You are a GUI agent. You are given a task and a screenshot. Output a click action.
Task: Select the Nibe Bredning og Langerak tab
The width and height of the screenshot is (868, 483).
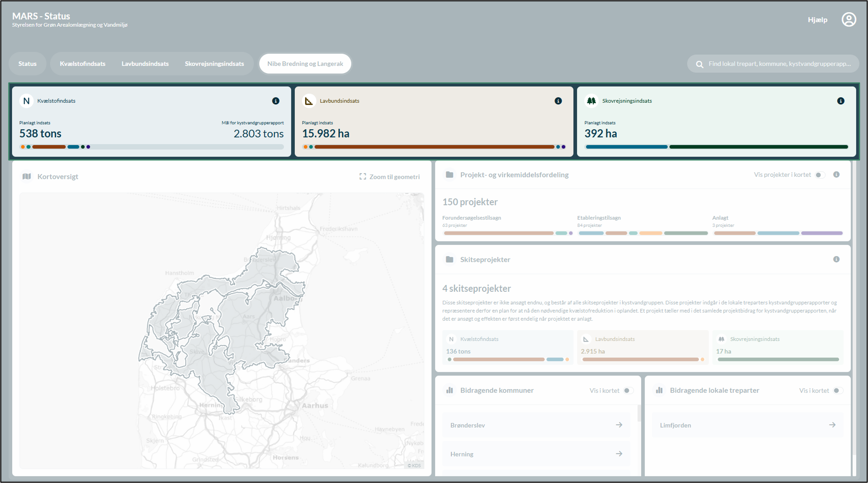[x=305, y=64]
